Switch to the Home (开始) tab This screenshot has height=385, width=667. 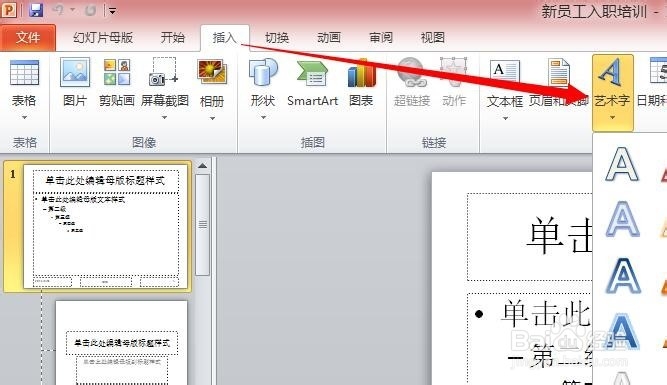tap(172, 37)
